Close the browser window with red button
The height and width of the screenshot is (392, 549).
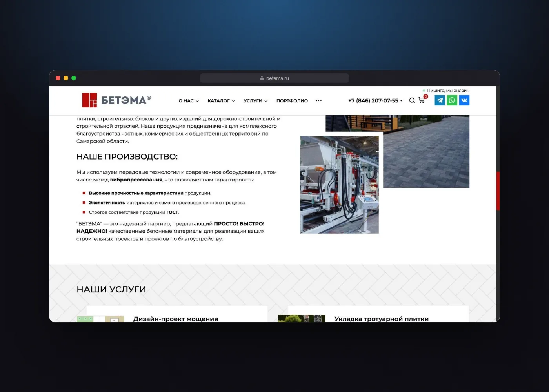pos(58,78)
